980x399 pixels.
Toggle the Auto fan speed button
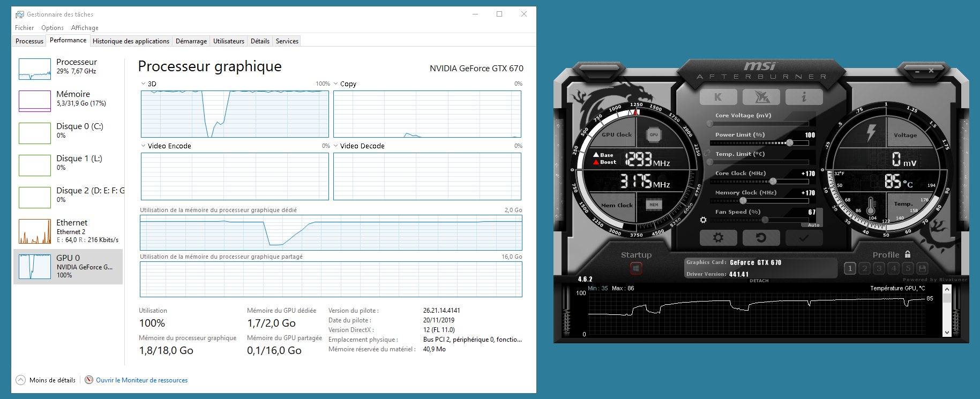pos(813,225)
